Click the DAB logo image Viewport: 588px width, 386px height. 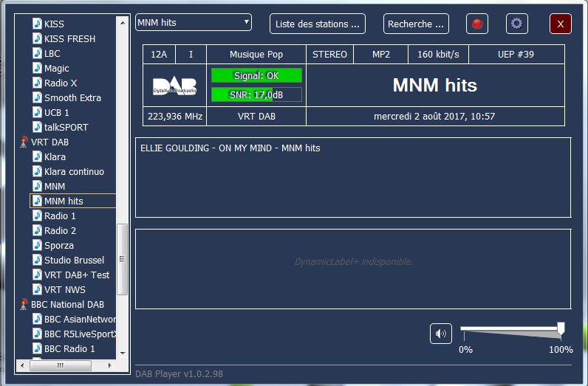pyautogui.click(x=174, y=86)
